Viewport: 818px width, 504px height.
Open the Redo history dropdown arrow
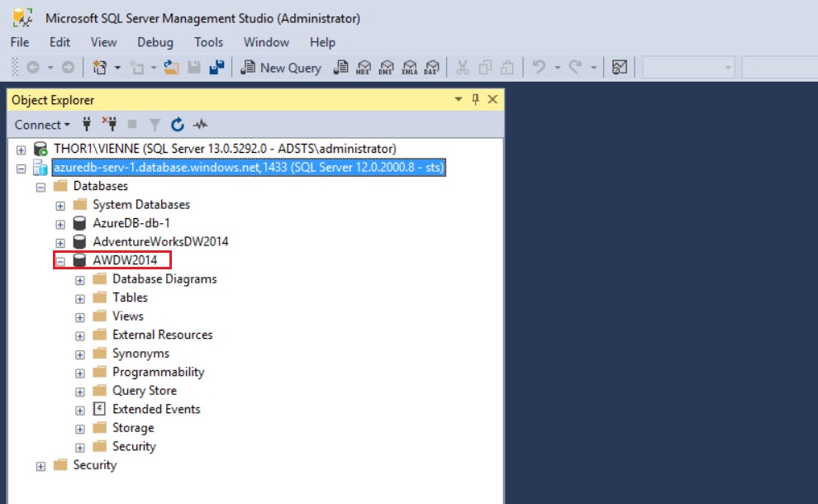(594, 67)
